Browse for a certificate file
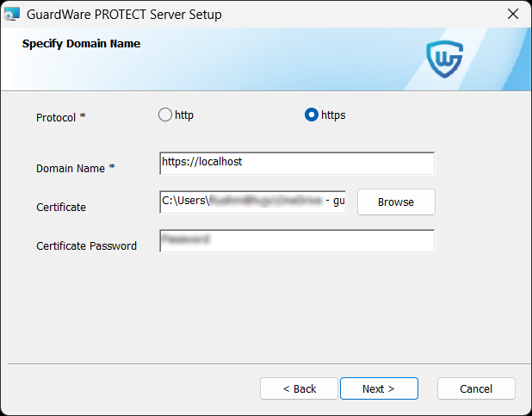 (396, 202)
